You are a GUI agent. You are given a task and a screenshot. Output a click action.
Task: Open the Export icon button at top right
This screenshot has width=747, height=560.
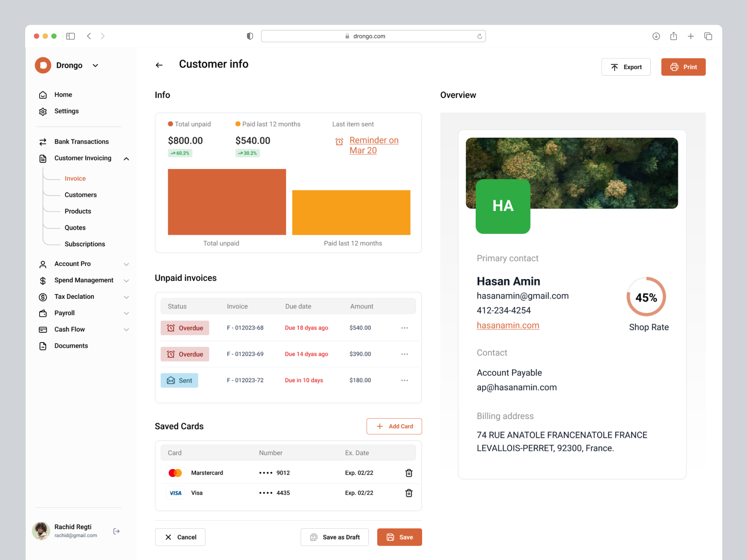(x=615, y=67)
